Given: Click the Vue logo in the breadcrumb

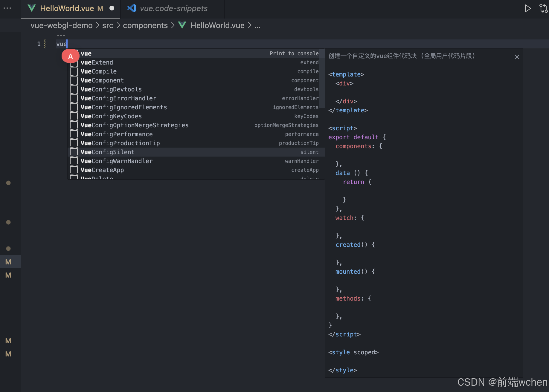Looking at the screenshot, I should pos(182,25).
